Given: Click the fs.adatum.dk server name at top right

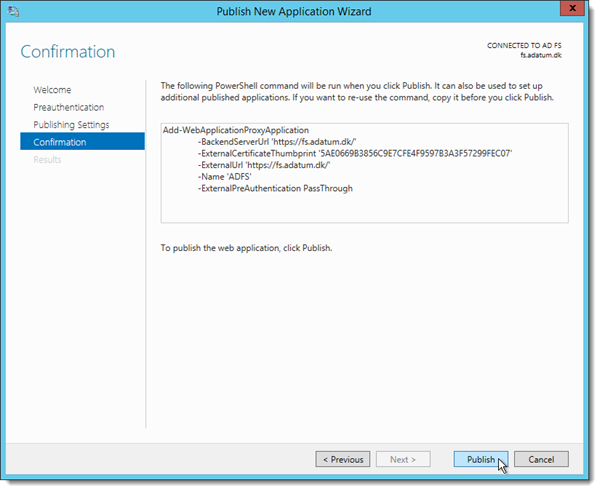Looking at the screenshot, I should tap(541, 55).
